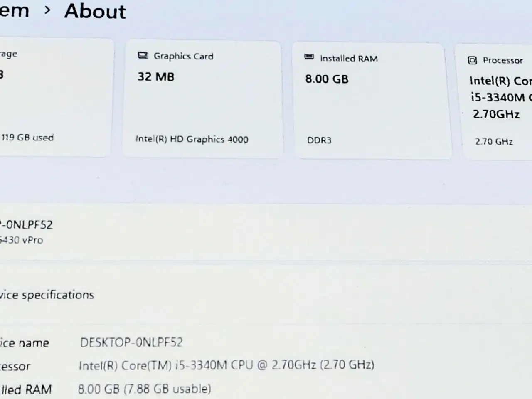This screenshot has width=532, height=399.
Task: Select the 8.00 GB (7.88 GB usable) text
Action: (144, 389)
